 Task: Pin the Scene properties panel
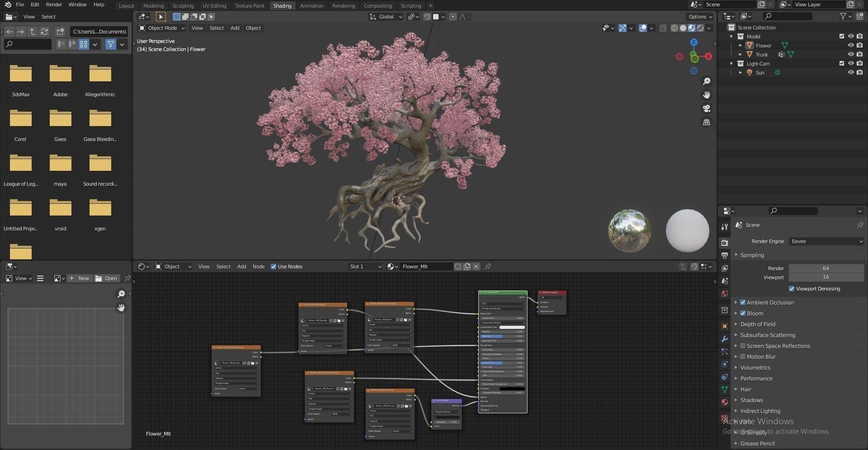[x=859, y=225]
